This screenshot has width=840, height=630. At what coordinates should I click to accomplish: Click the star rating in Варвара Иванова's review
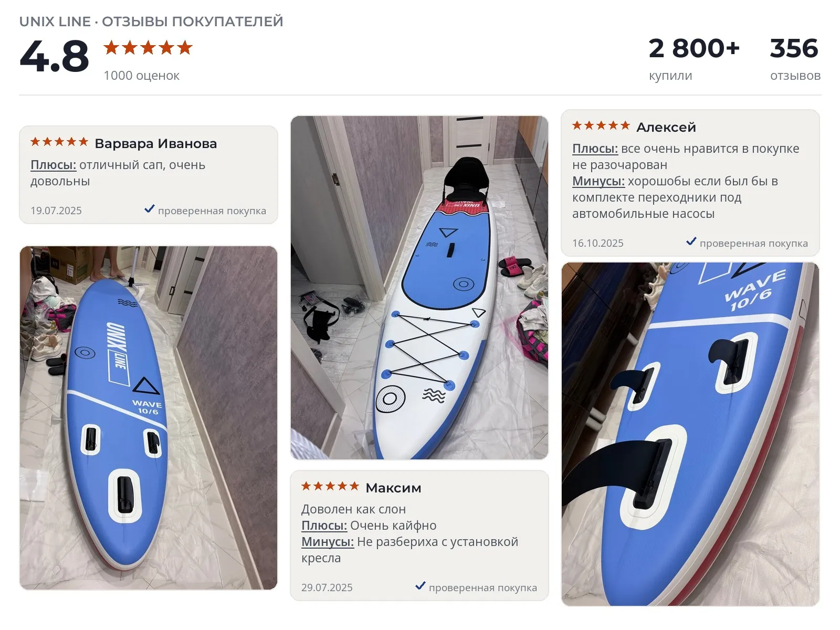59,142
